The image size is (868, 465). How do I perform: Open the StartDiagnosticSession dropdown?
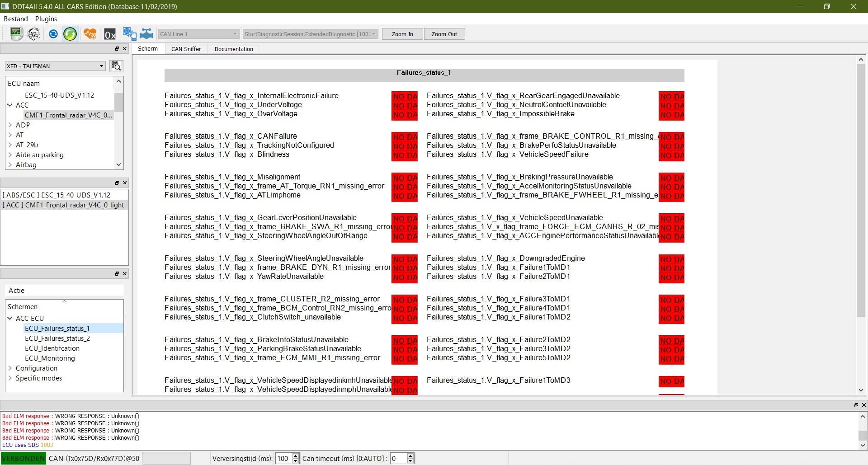310,34
